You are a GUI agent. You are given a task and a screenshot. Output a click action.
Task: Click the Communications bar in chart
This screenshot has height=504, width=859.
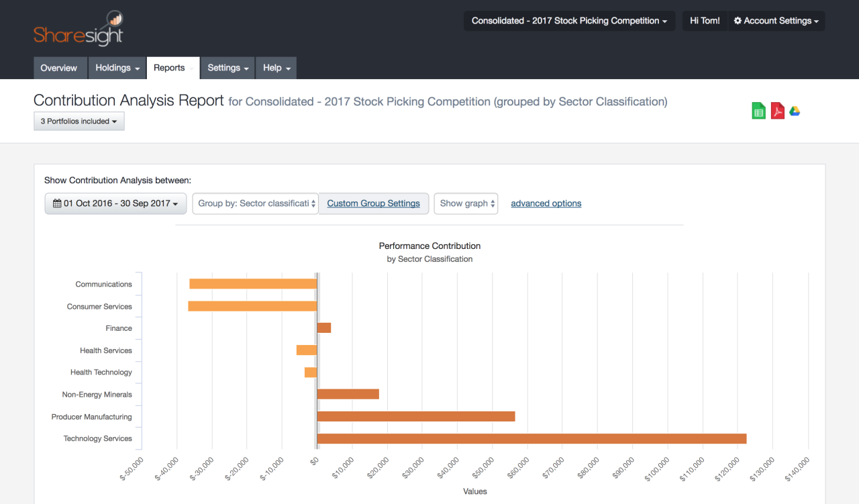[253, 284]
